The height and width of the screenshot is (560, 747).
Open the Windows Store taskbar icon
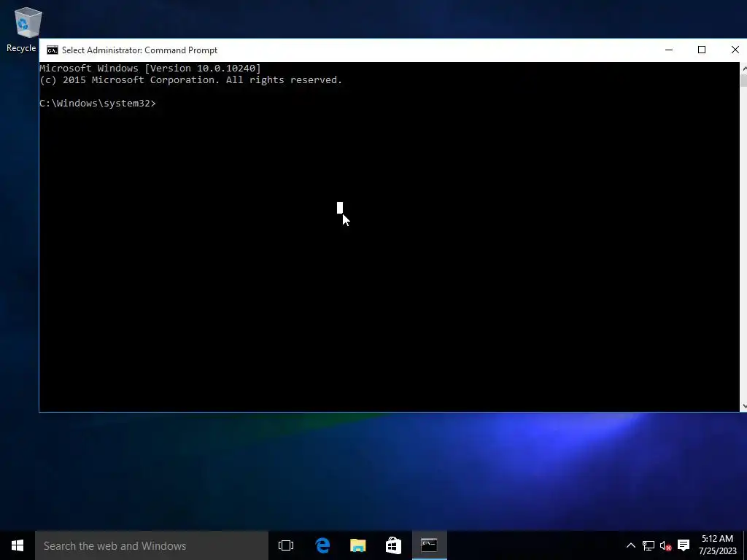[393, 545]
